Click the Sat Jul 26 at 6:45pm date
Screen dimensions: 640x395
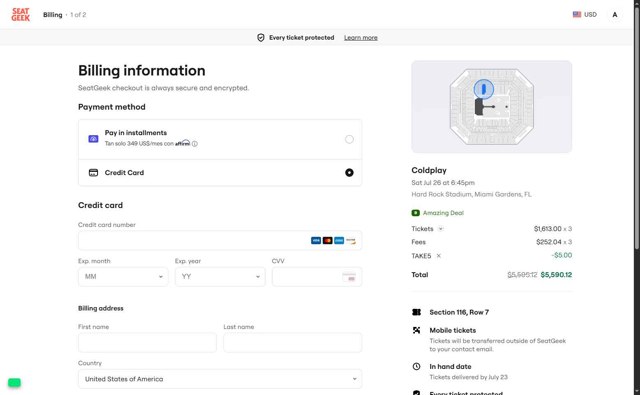click(x=443, y=183)
